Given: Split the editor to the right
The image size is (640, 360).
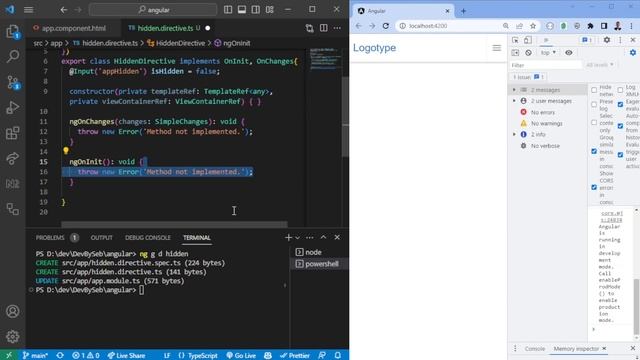Looking at the screenshot, I should tap(324, 28).
